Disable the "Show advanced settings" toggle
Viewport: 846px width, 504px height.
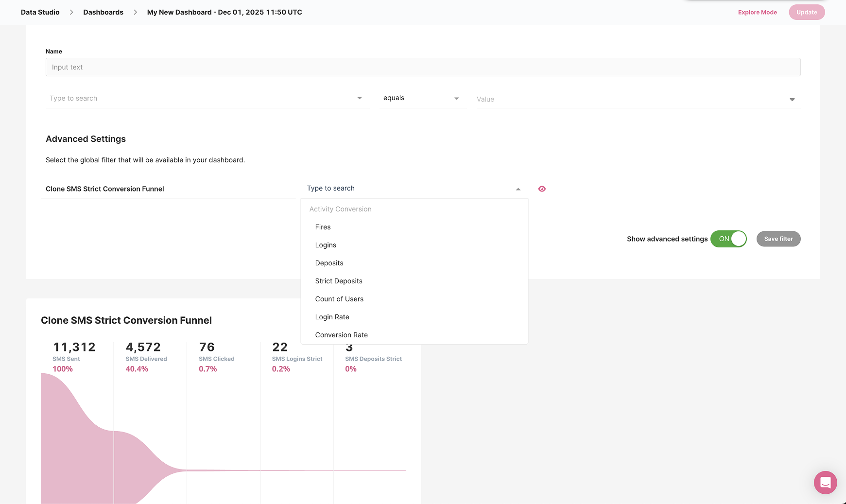click(728, 239)
